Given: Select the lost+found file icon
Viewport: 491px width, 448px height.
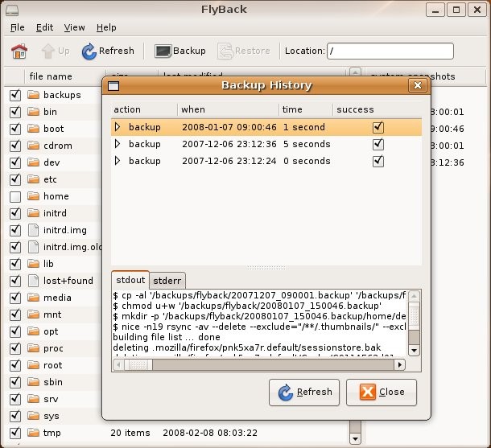Looking at the screenshot, I should point(33,281).
